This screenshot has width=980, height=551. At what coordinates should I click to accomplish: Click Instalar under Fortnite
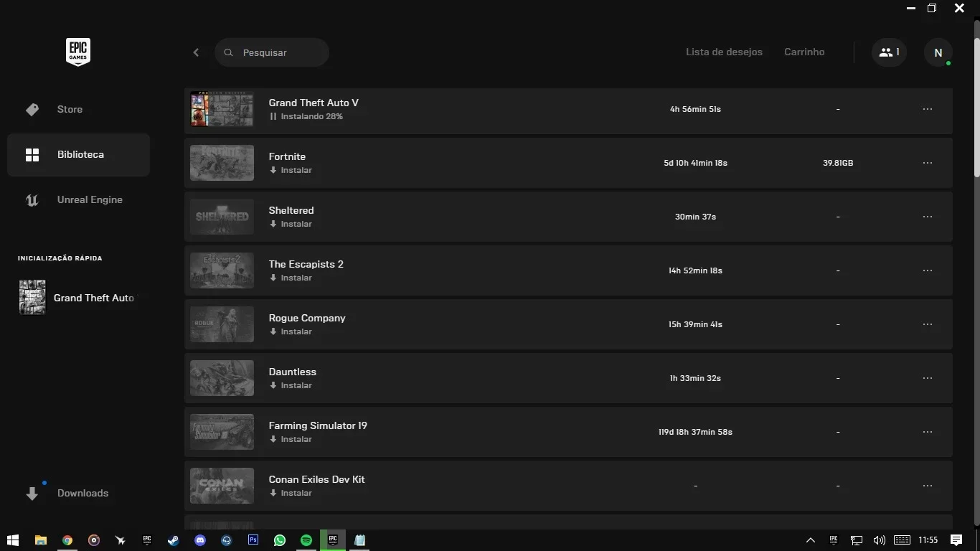(x=291, y=170)
